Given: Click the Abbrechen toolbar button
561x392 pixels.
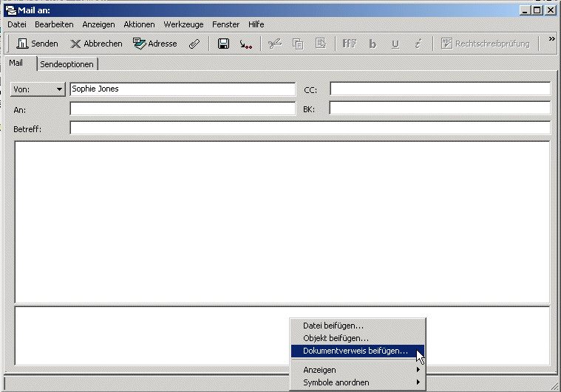Looking at the screenshot, I should coord(96,44).
